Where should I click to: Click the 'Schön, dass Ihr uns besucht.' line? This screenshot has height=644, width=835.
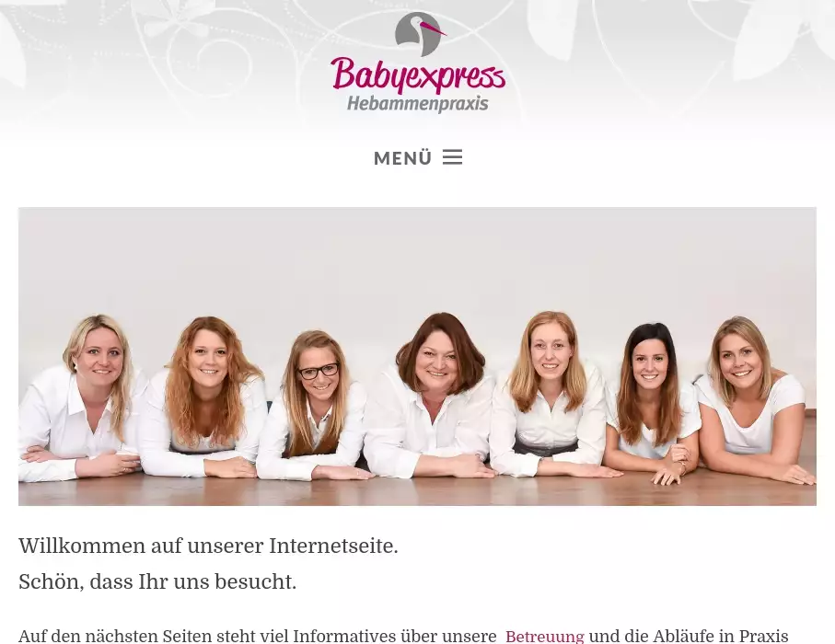coord(157,581)
